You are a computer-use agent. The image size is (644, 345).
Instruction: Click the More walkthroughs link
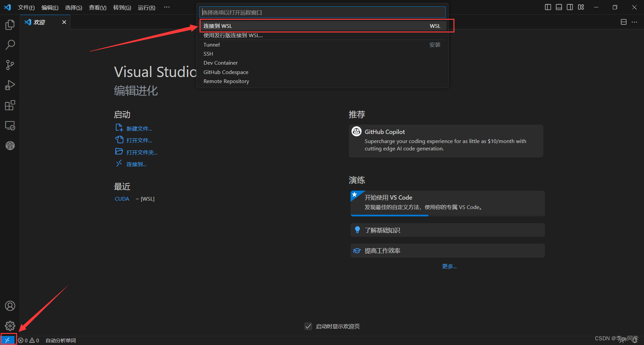[449, 266]
